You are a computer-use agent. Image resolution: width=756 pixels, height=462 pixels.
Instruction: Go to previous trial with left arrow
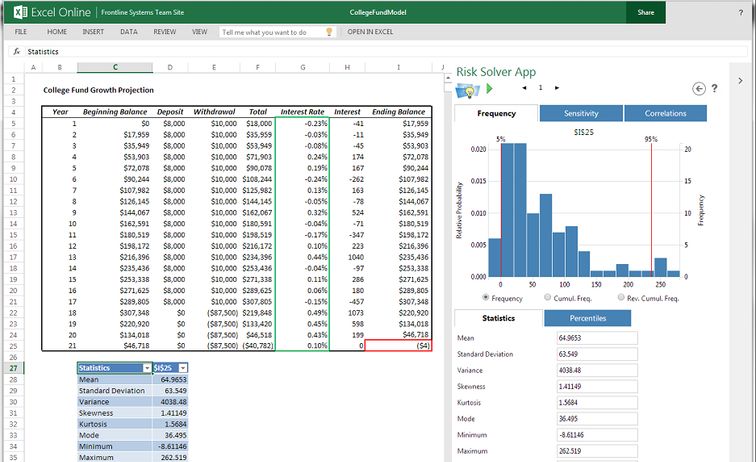[x=524, y=88]
